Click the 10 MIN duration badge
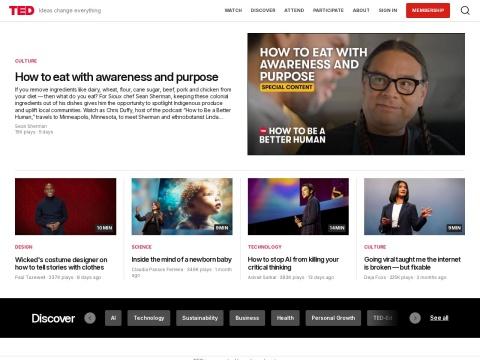The height and width of the screenshot is (360, 480). tap(105, 228)
